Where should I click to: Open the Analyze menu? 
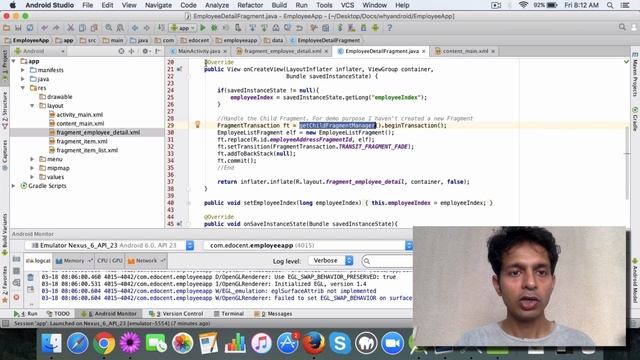(x=217, y=5)
